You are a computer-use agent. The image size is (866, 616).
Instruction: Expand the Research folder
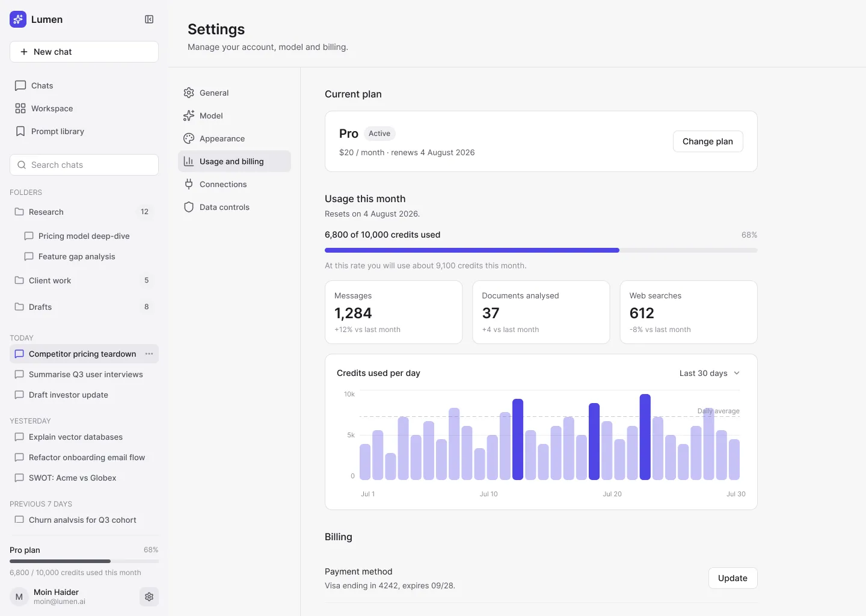point(84,212)
